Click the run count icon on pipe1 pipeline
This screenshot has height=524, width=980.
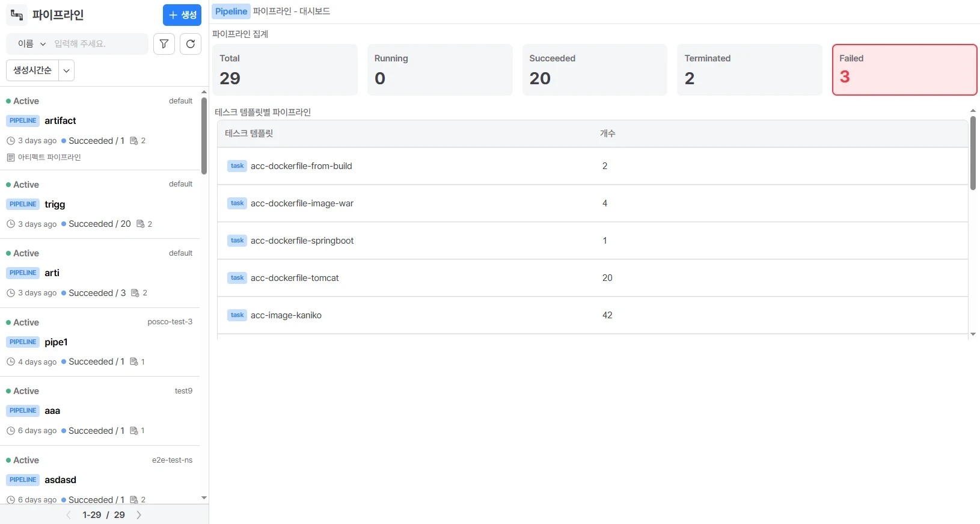point(134,362)
